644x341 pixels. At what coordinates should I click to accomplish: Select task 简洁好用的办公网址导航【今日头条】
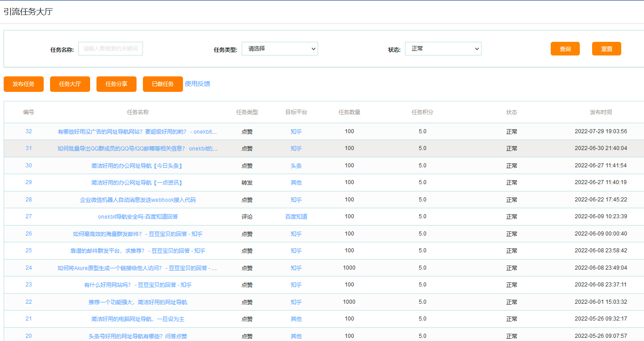click(137, 166)
